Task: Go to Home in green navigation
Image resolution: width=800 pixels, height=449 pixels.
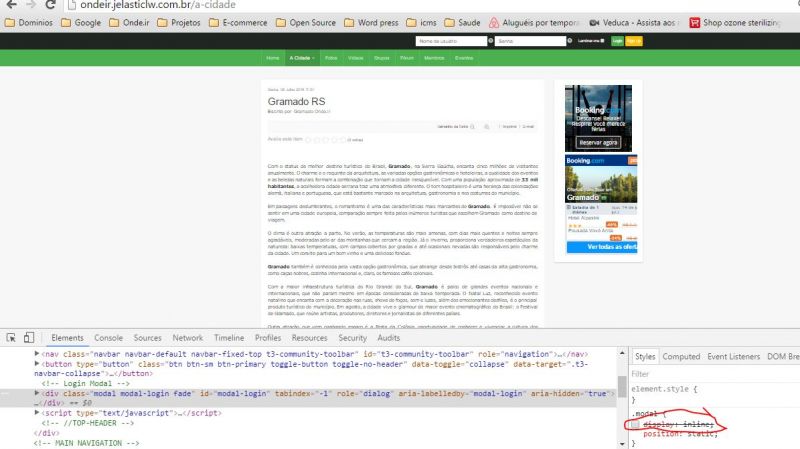Action: tap(273, 58)
